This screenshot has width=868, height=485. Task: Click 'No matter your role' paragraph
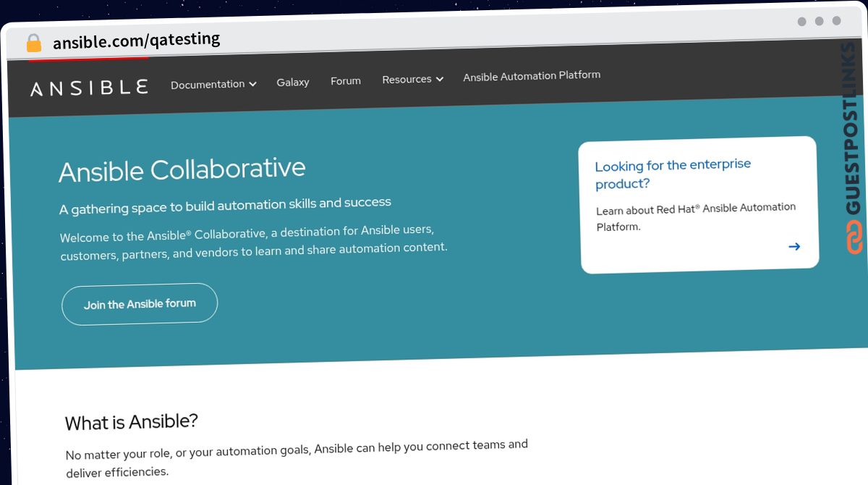point(297,458)
